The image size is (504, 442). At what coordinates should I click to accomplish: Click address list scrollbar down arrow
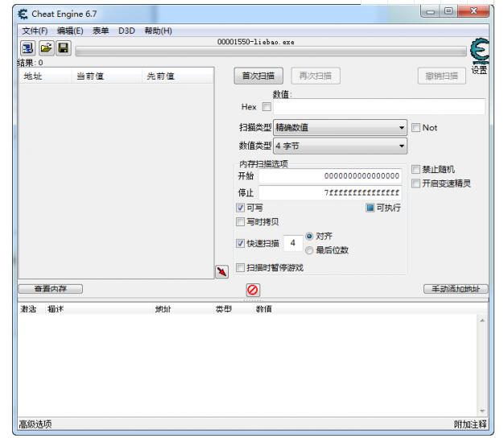(x=482, y=411)
